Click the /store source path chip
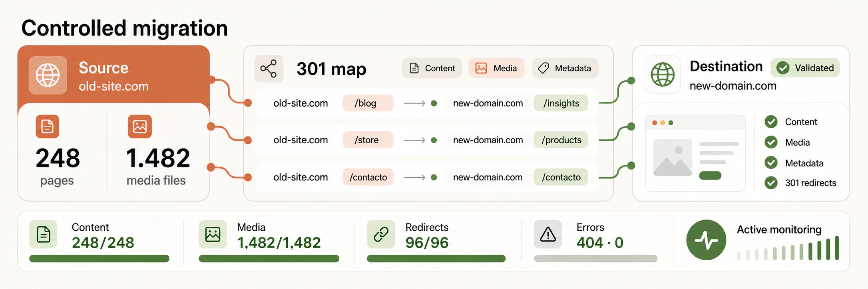 coord(368,140)
